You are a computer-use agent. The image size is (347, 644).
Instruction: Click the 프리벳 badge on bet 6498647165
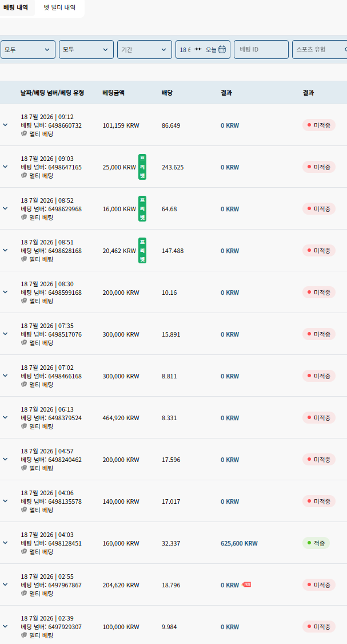point(142,167)
